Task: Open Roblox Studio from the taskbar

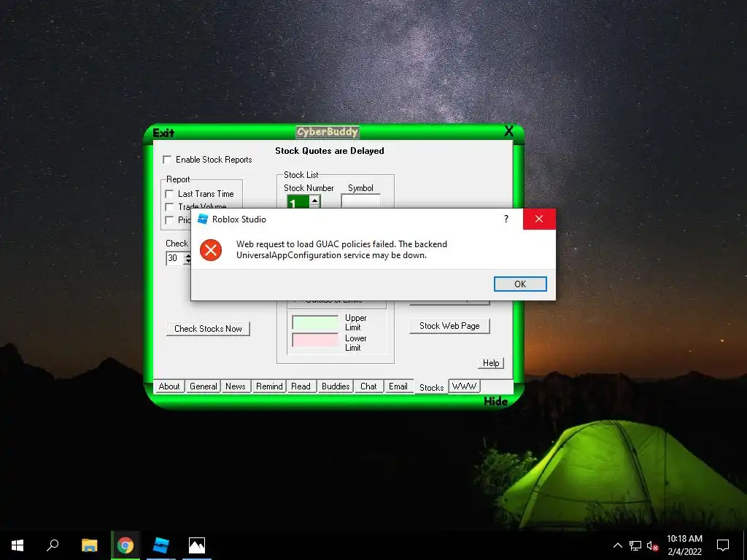Action: point(161,545)
